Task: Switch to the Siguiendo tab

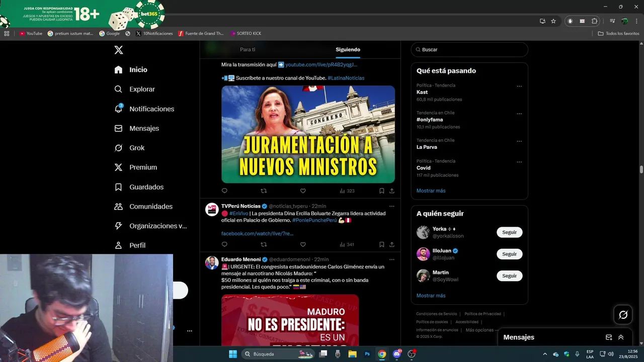Action: coord(348,49)
